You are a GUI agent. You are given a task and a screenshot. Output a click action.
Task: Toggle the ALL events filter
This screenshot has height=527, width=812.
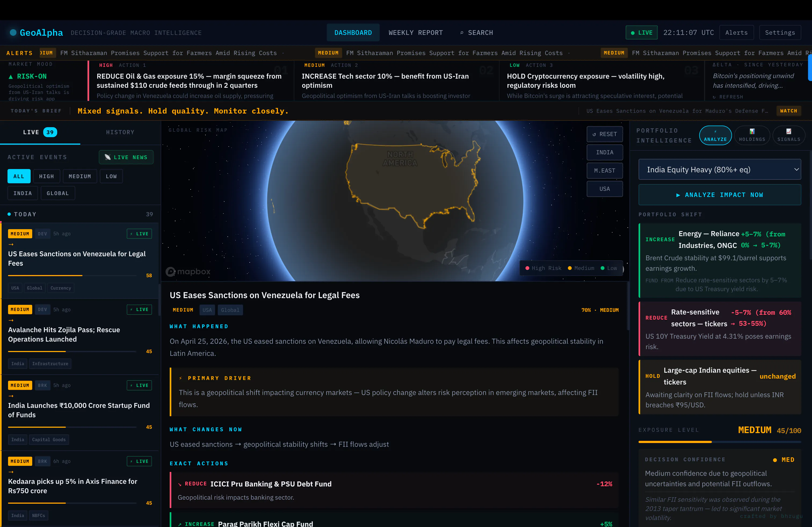pos(19,176)
